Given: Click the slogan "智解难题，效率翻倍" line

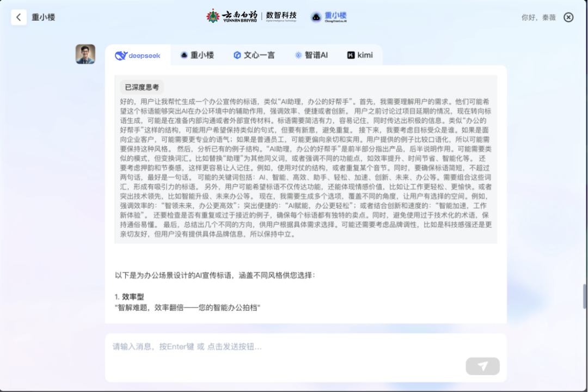Looking at the screenshot, I should tap(188, 308).
